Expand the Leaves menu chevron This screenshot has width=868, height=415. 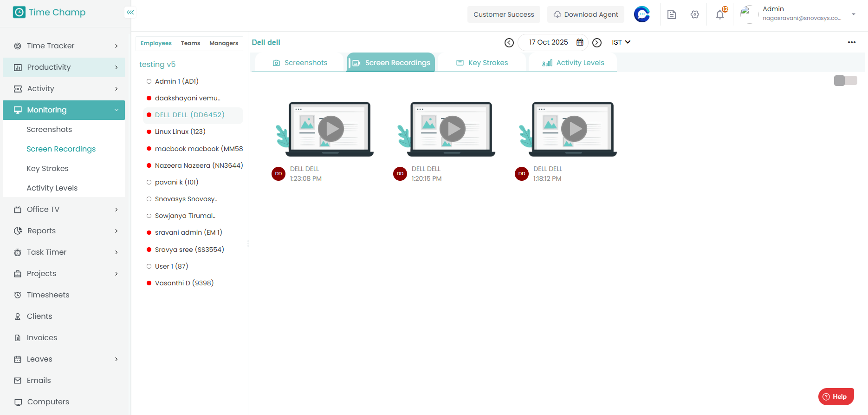(117, 359)
